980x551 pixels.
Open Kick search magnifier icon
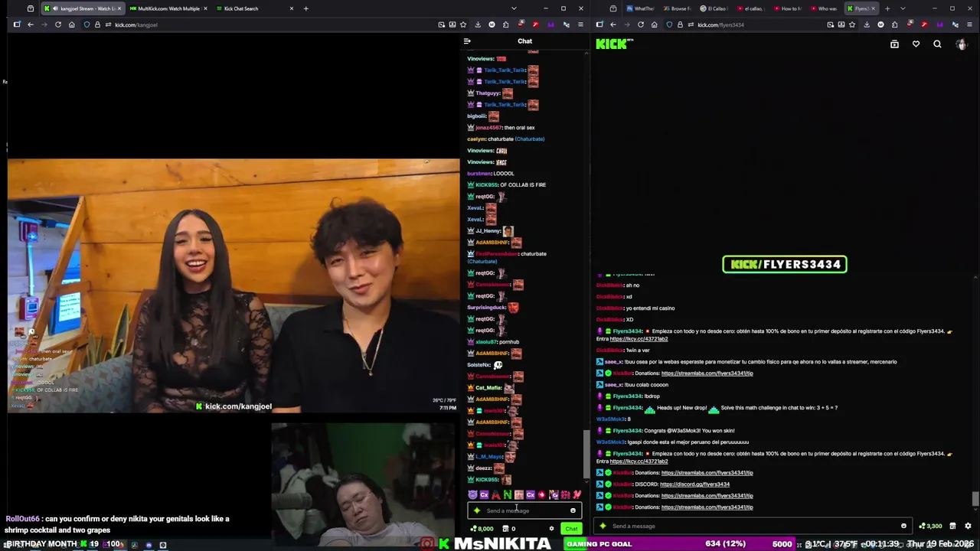[937, 44]
